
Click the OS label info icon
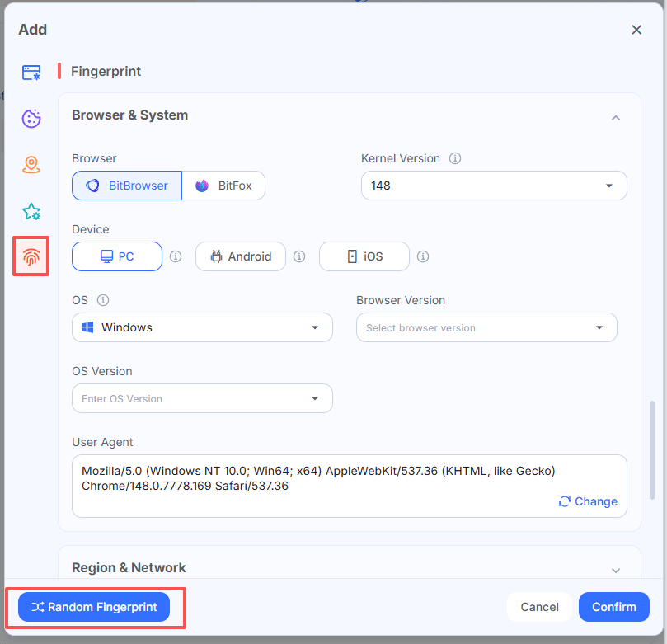tap(103, 300)
